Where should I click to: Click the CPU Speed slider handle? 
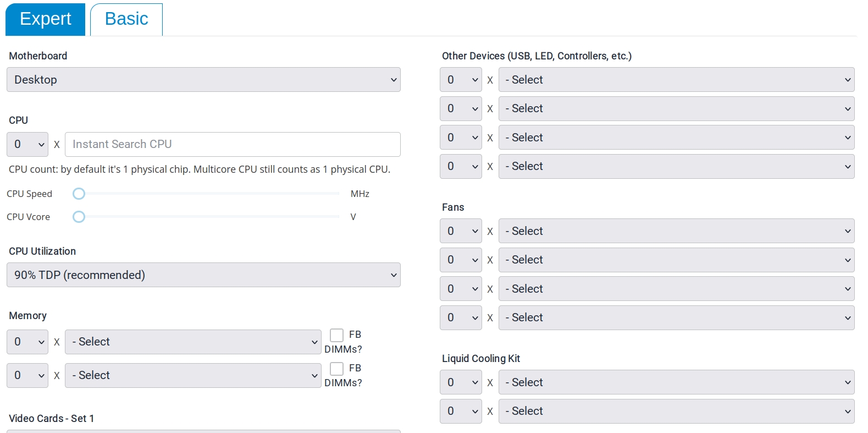point(79,194)
